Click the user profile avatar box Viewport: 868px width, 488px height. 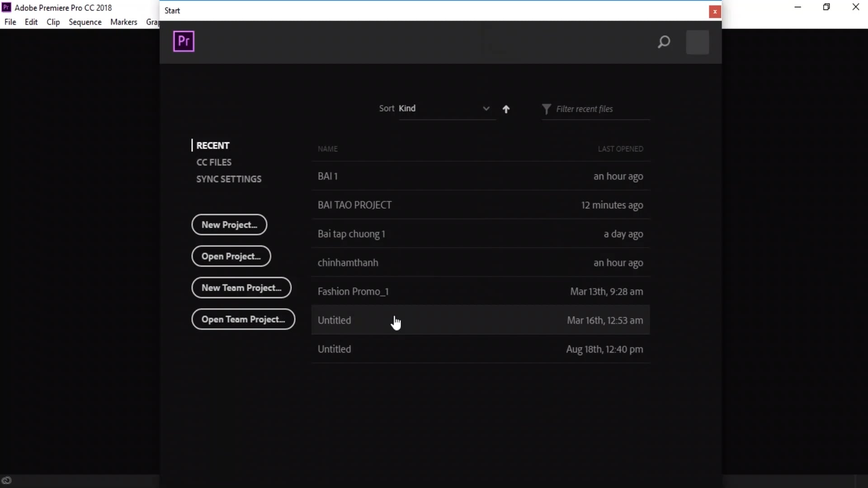click(x=697, y=42)
